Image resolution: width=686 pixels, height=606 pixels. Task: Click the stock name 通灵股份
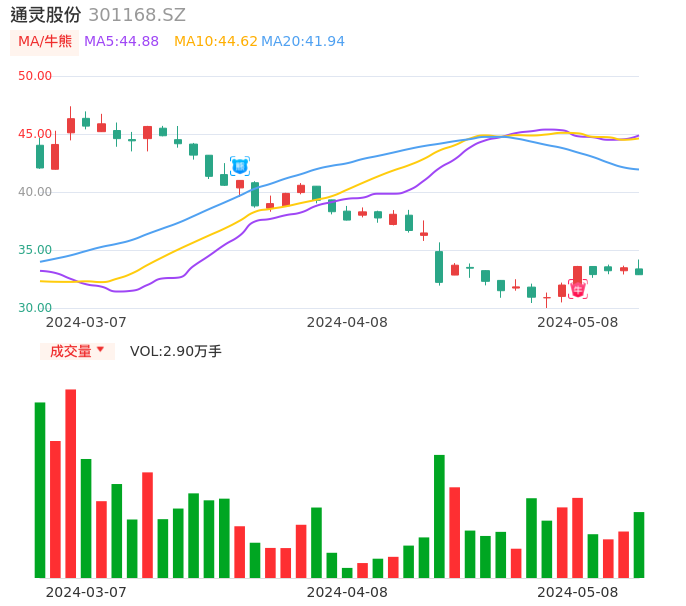click(45, 15)
